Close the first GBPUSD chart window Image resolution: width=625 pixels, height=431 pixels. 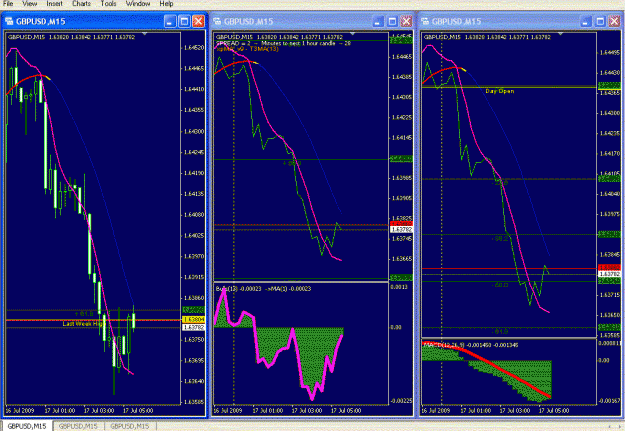click(x=198, y=21)
